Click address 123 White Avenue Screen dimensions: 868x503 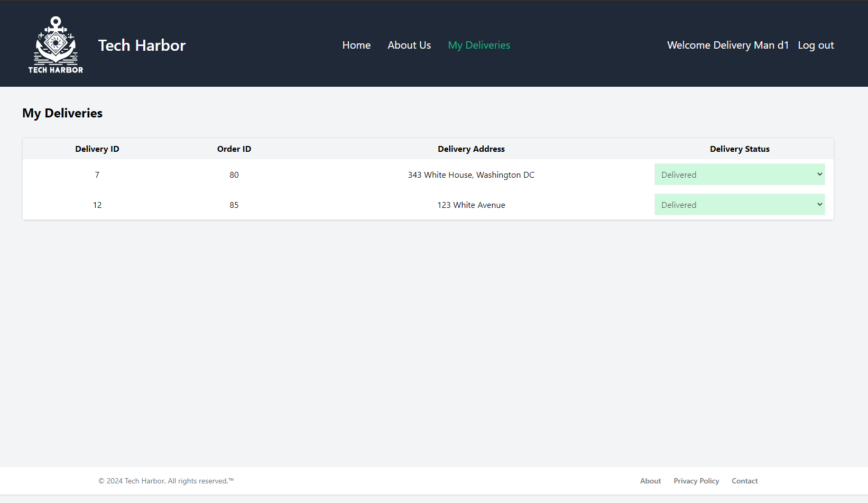click(x=471, y=205)
